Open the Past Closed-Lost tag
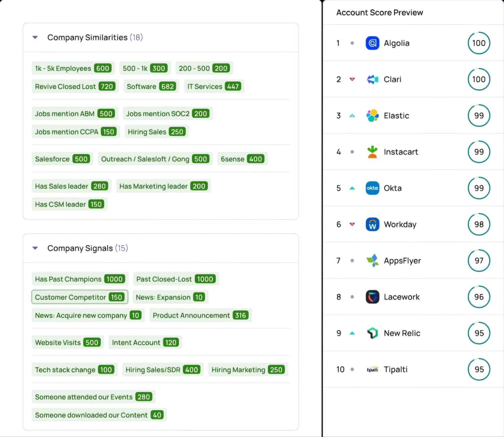504x437 pixels. pos(176,279)
